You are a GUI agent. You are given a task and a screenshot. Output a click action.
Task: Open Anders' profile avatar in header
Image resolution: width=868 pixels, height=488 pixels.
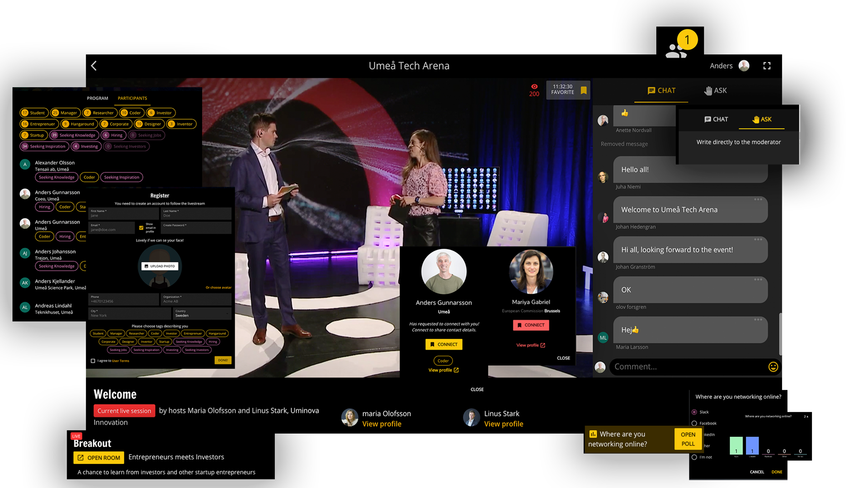point(744,66)
